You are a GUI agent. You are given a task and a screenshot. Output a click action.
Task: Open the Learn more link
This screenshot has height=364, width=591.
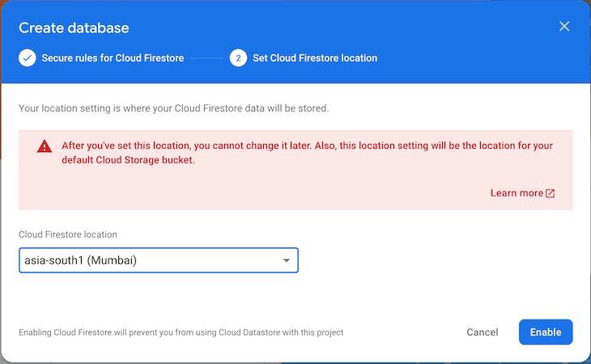(x=517, y=193)
